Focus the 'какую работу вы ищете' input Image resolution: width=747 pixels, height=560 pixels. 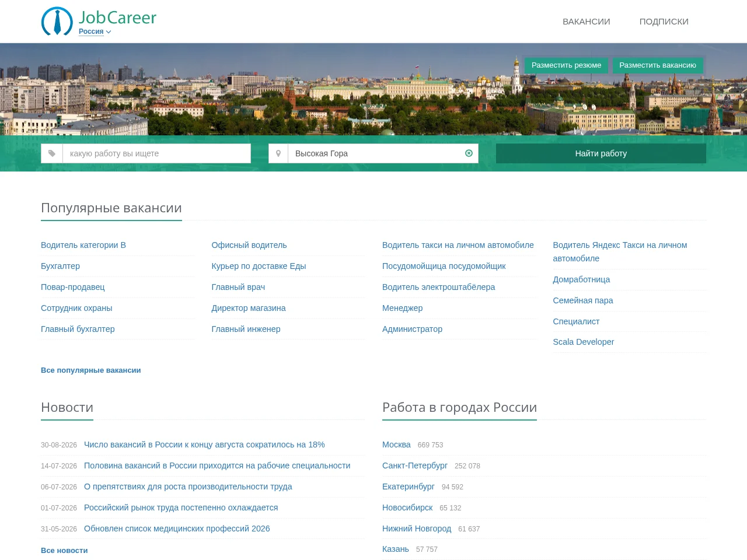[x=156, y=153]
